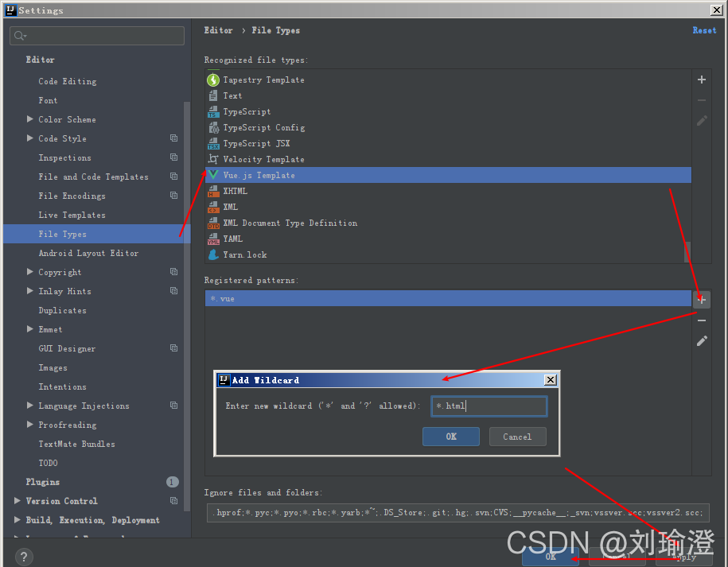Edit the selected file type with pencil
This screenshot has width=728, height=567.
click(702, 121)
